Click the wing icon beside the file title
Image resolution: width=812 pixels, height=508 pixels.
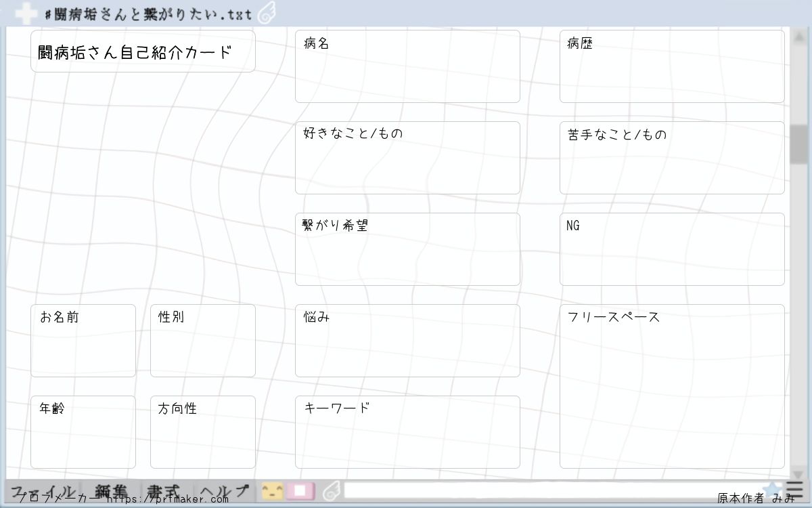(266, 14)
